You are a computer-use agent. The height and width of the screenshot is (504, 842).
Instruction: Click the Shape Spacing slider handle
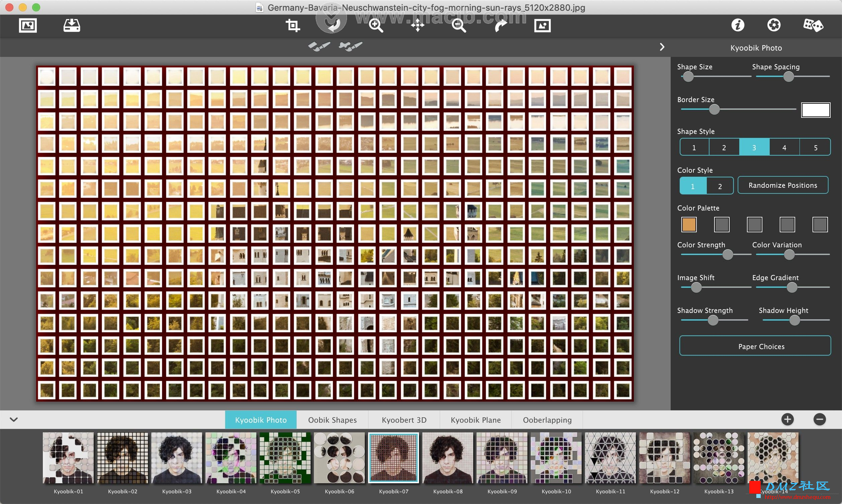pos(788,77)
